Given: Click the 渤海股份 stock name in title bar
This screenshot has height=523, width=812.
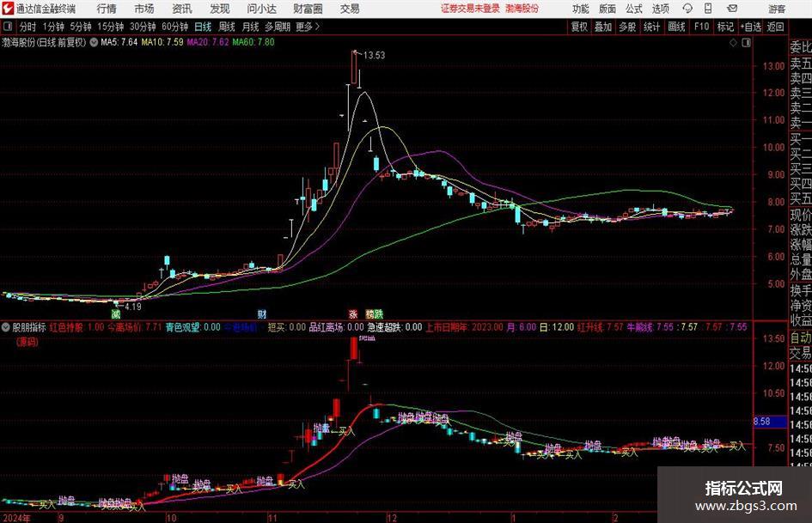Looking at the screenshot, I should [x=522, y=9].
